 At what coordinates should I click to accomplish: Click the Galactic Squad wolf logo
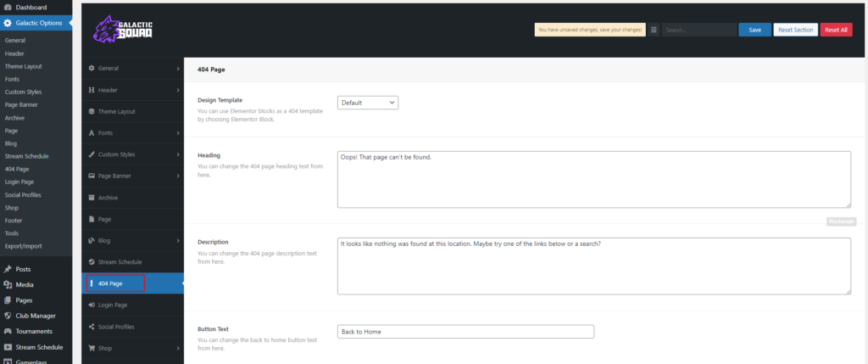123,29
